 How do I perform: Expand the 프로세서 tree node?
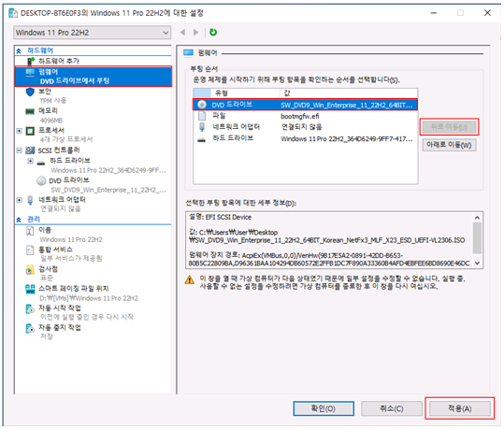(20, 131)
